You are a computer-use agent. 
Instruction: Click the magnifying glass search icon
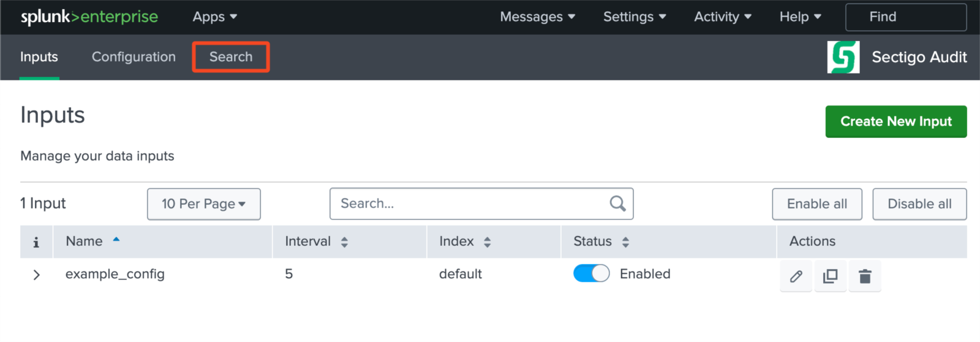(x=617, y=203)
